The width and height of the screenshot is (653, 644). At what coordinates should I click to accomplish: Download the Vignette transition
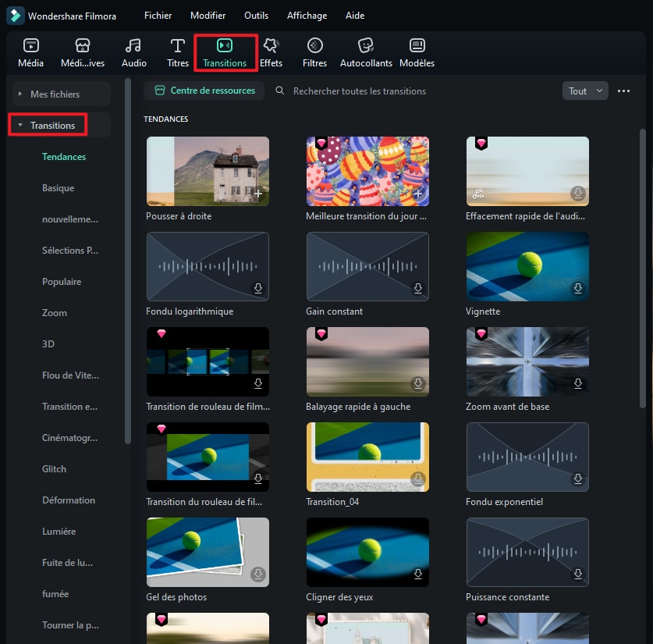[578, 288]
